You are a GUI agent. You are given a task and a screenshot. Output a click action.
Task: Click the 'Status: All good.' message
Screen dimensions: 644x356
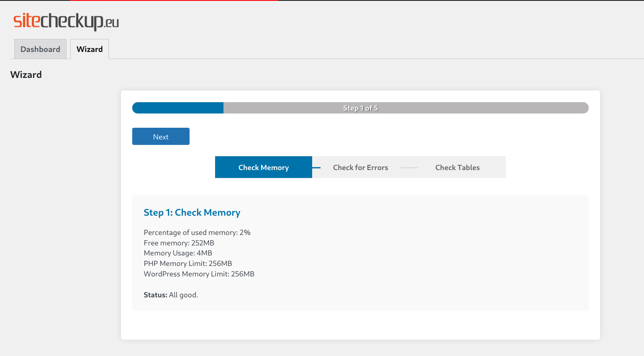[171, 295]
